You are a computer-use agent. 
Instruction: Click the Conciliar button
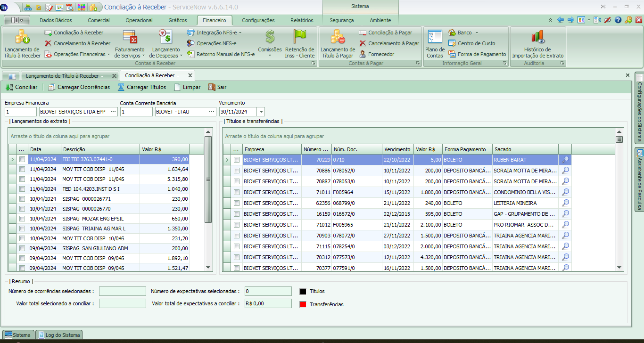click(22, 87)
